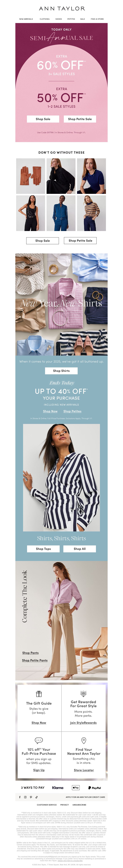Click the map pin store locator icon
Screen dimensions: 123x868
coord(84,740)
